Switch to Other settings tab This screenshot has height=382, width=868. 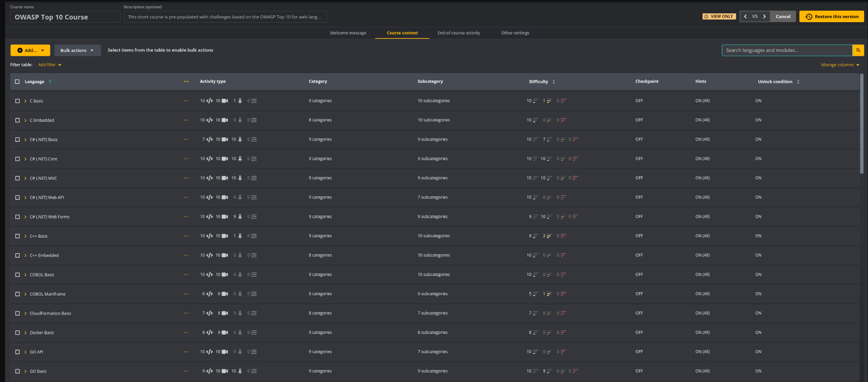(x=515, y=33)
